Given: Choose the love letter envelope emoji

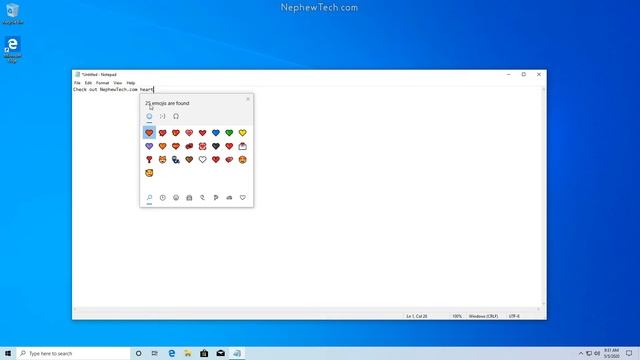Looking at the screenshot, I should click(x=242, y=146).
